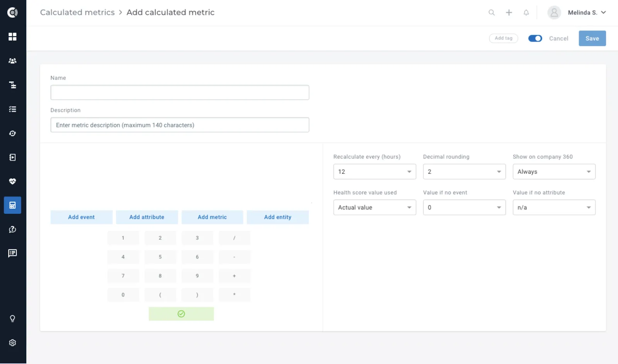Click the Cancel button
The width and height of the screenshot is (618, 364).
[559, 38]
